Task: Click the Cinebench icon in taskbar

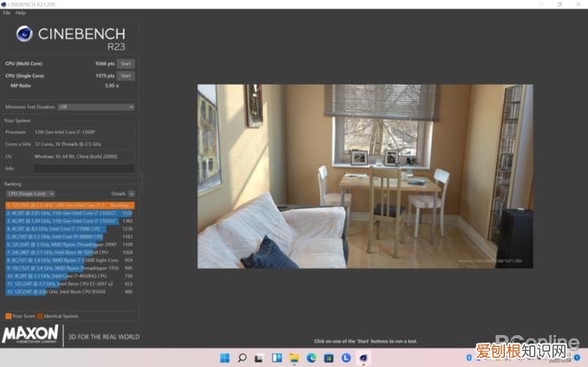Action: (x=363, y=359)
